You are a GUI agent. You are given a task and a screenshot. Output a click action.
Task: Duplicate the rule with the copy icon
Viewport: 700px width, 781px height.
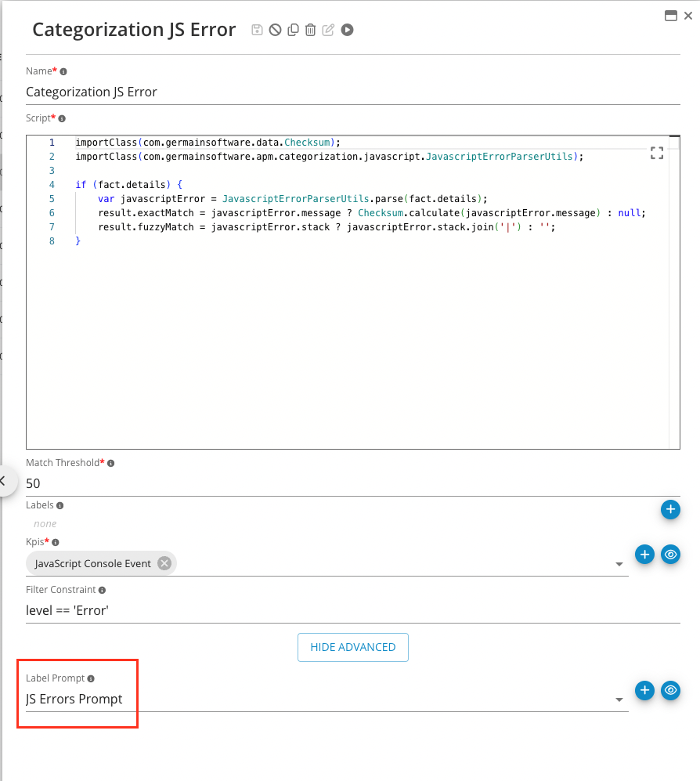coord(293,30)
